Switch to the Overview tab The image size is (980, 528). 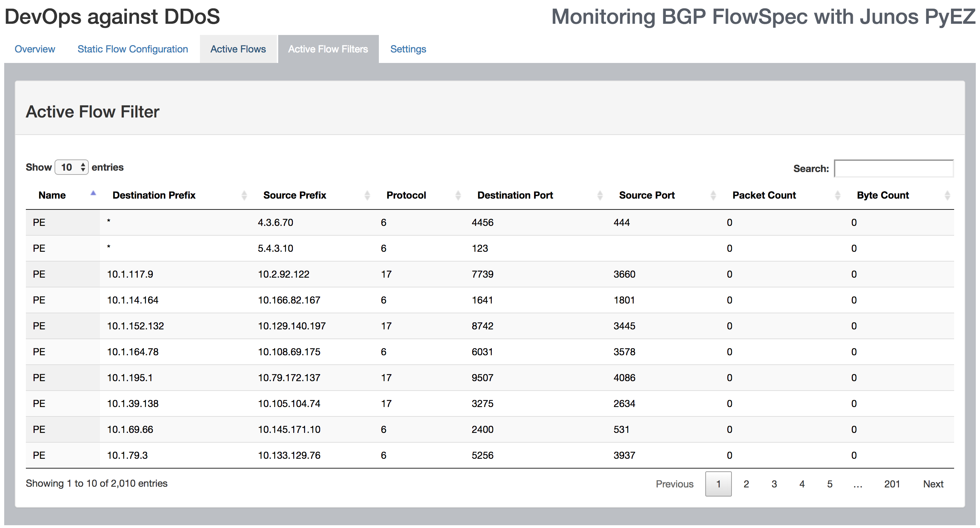coord(35,49)
